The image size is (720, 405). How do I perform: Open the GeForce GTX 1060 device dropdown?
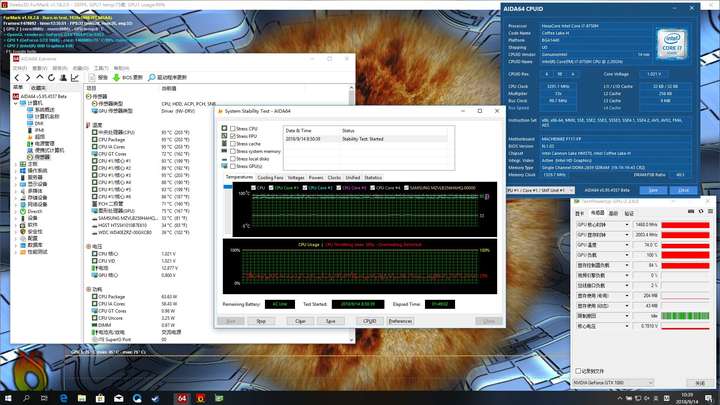coord(650,382)
